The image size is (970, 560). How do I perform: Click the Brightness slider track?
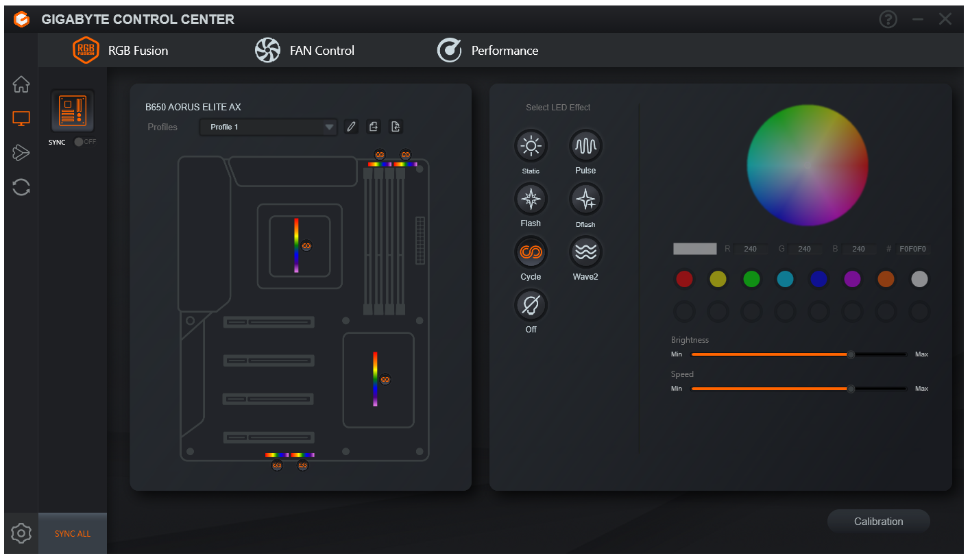[x=799, y=354]
